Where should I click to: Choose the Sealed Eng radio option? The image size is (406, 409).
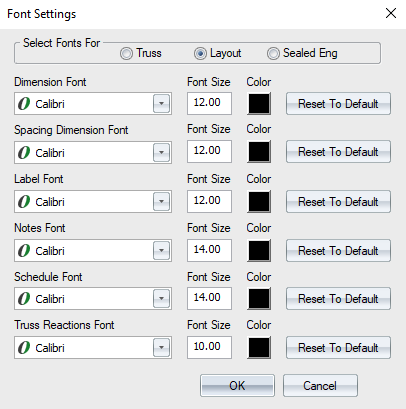pos(273,54)
